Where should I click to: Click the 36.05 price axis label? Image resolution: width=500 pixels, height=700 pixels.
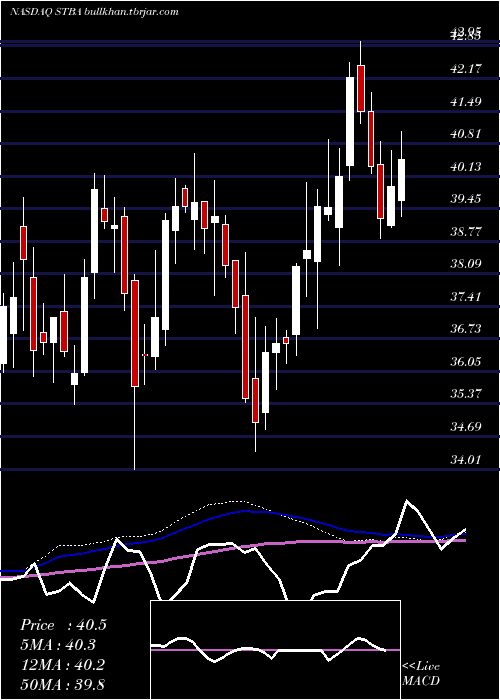click(x=466, y=361)
